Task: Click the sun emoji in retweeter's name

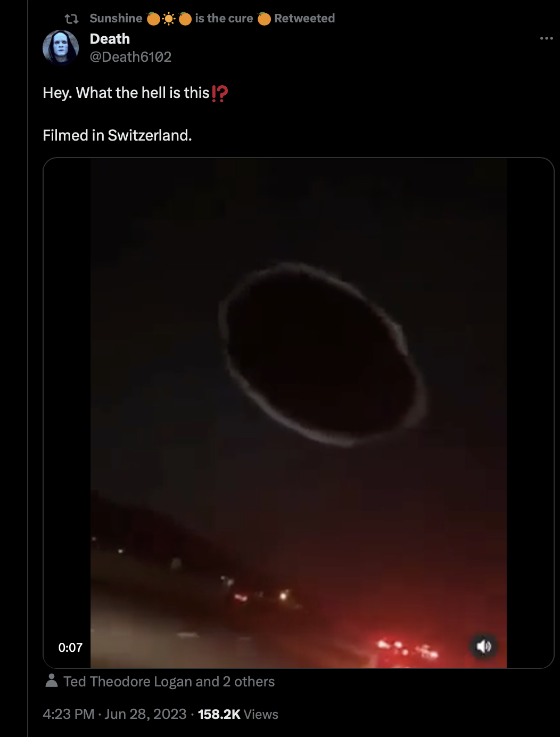Action: [x=169, y=19]
